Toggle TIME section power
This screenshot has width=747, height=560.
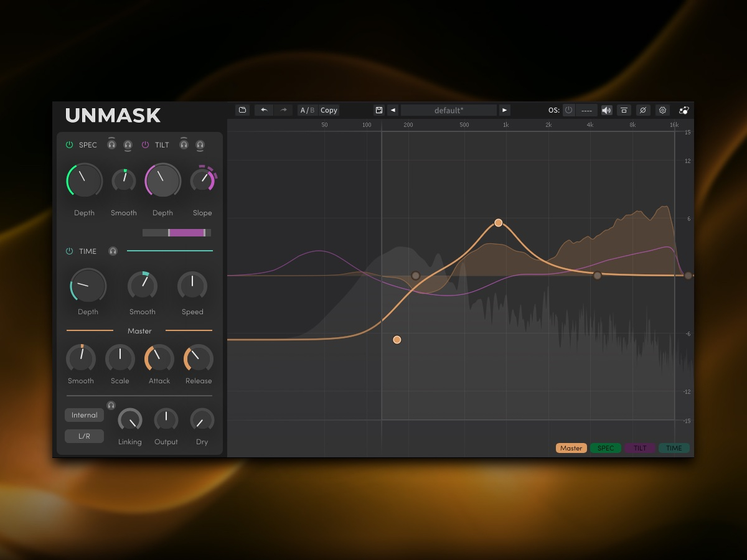tap(70, 251)
